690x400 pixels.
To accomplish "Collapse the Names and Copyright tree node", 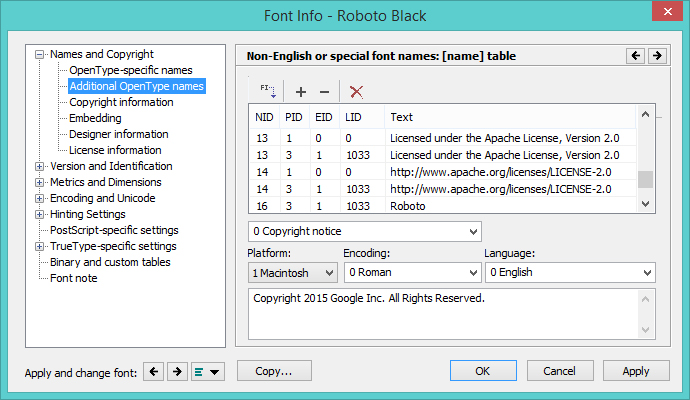I will coord(40,54).
